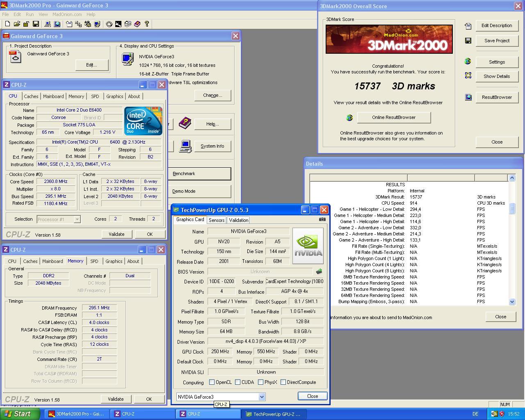Click the globe icon beside Settings
Viewport: 525px width, 420px height.
[468, 61]
